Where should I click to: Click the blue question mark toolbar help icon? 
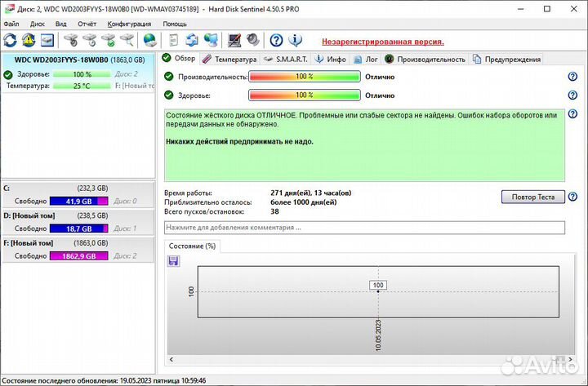click(x=276, y=40)
